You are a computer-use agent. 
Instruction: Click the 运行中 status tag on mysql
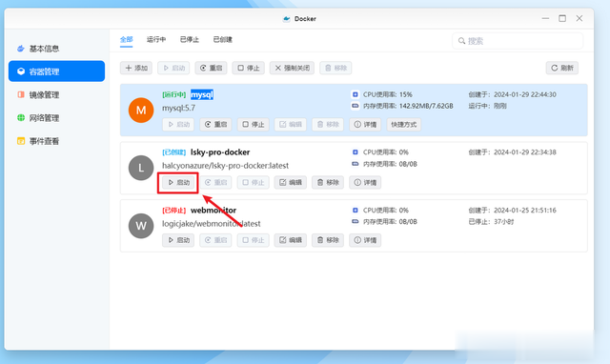coord(173,94)
